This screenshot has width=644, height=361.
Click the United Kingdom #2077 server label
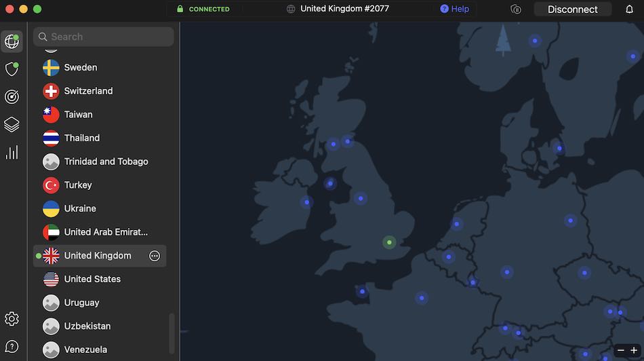[x=344, y=9]
